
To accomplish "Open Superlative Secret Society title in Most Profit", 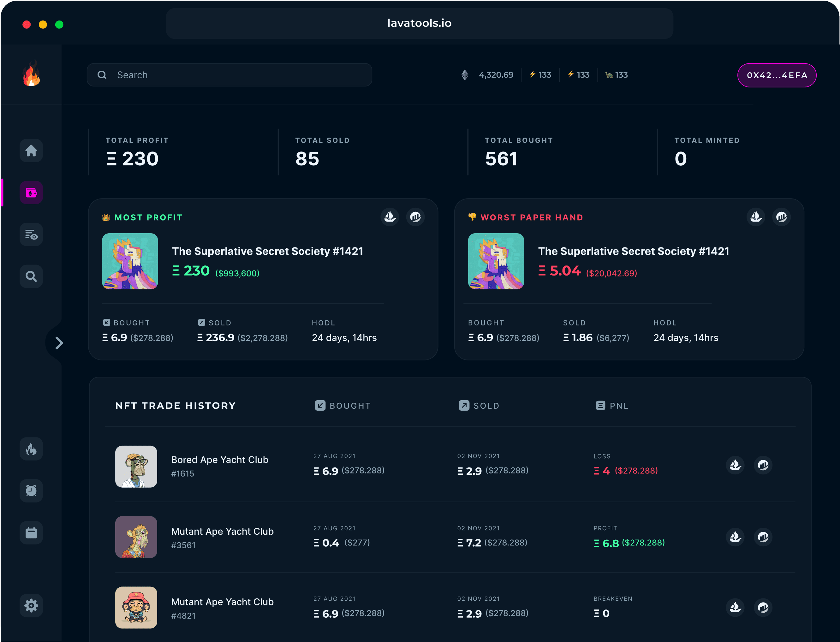I will (x=267, y=252).
